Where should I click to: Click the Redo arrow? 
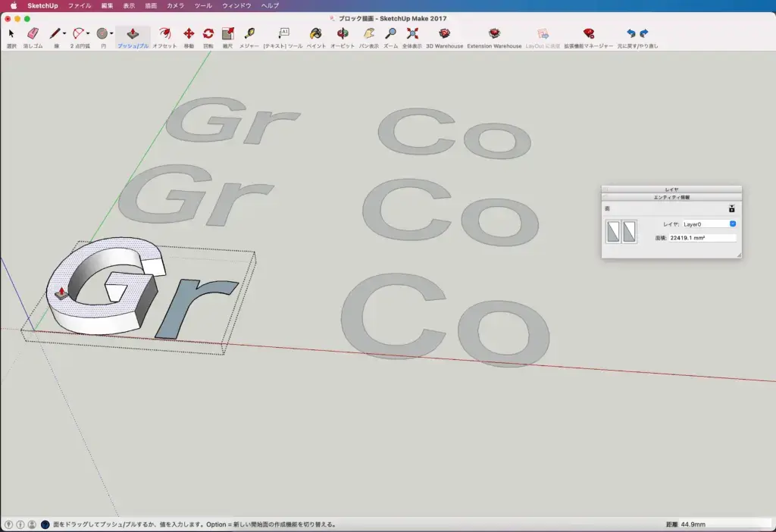644,33
